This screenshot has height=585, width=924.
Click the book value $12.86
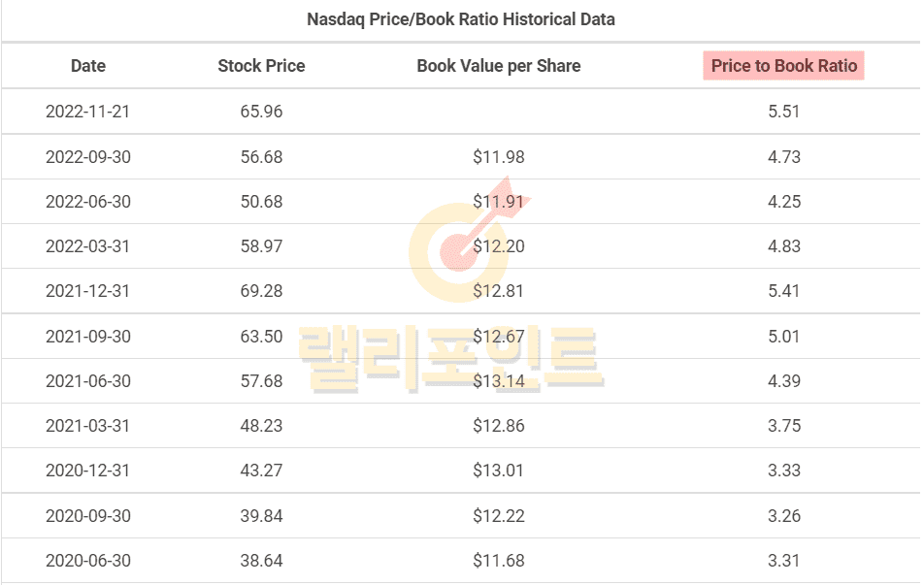(x=499, y=426)
